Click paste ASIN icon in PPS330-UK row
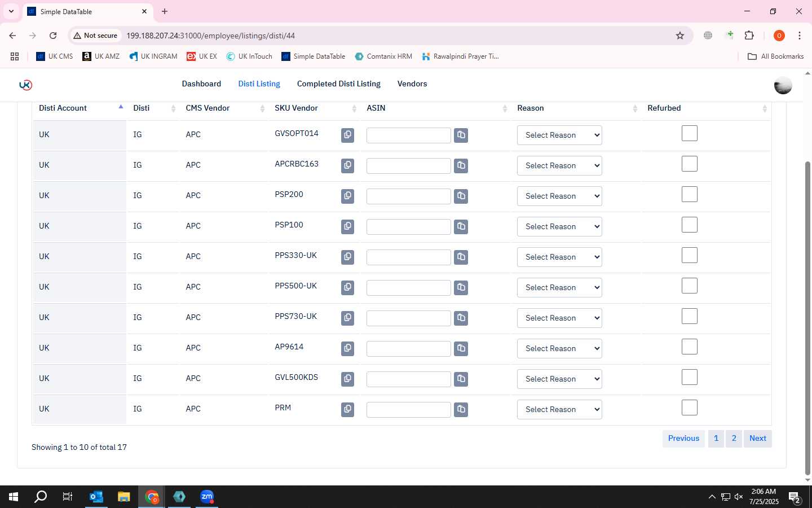This screenshot has height=508, width=812. point(461,257)
